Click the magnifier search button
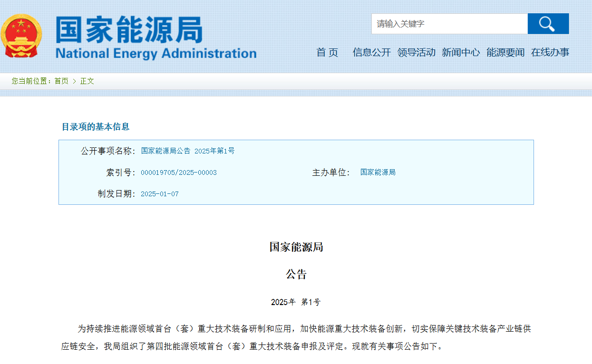Viewport: 592px width, 364px height. point(548,24)
